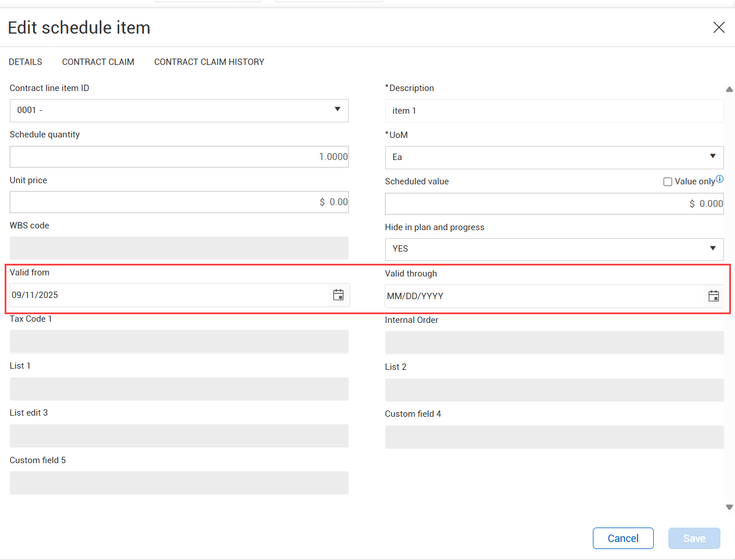Expand Hide in plan and progress dropdown

(712, 249)
